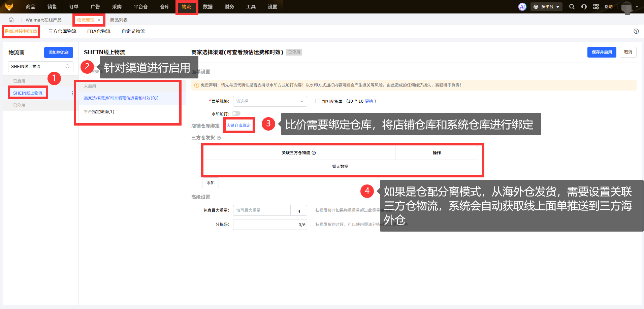Click the page help question mark icon
Image resolution: width=644 pixels, height=309 pixels.
coord(636,31)
